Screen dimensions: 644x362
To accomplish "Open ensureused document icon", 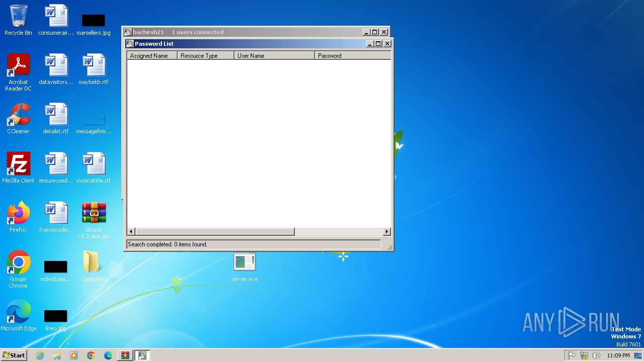I will [x=56, y=168].
